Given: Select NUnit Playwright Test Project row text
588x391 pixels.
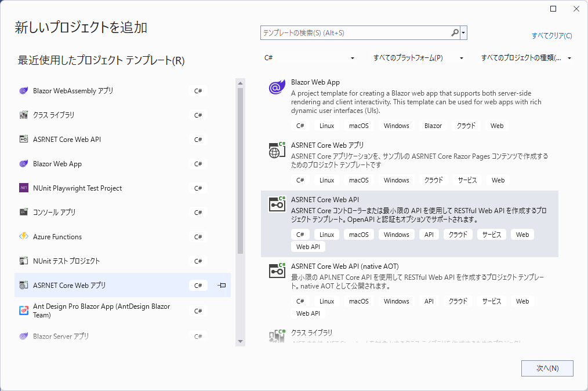Looking at the screenshot, I should [77, 188].
